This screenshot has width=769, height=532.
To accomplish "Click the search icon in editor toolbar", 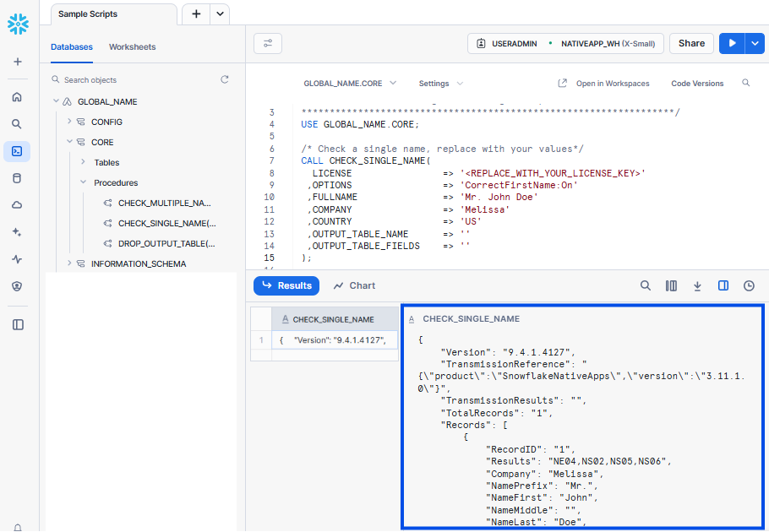I will (746, 83).
